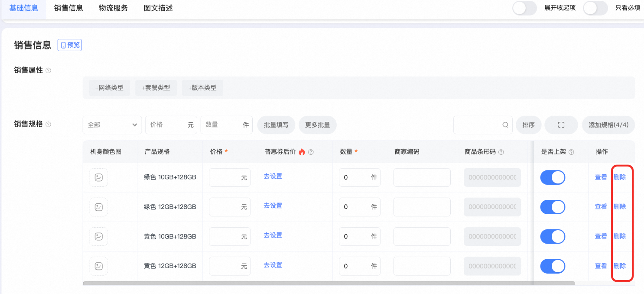Click the help icon next to 销售属性

tap(48, 70)
